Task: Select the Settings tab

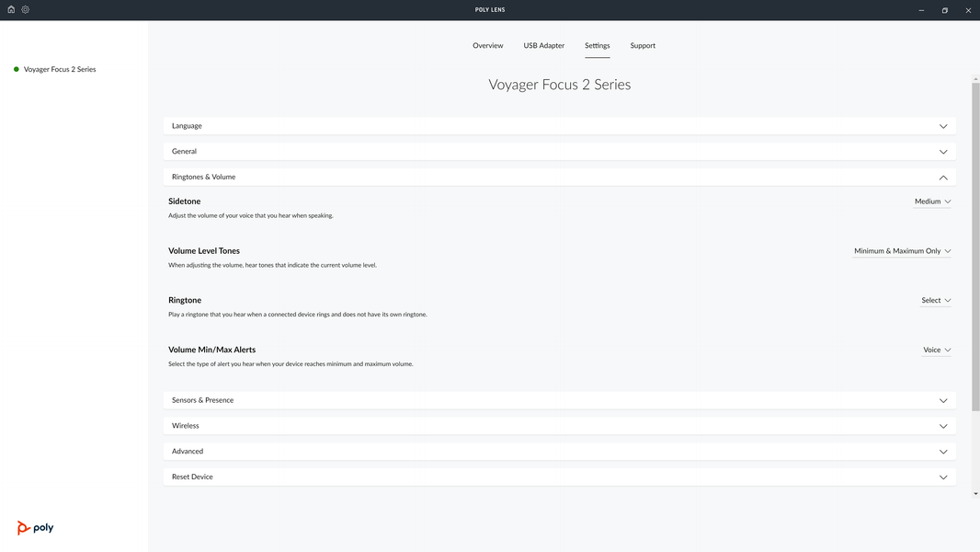Action: [x=597, y=46]
